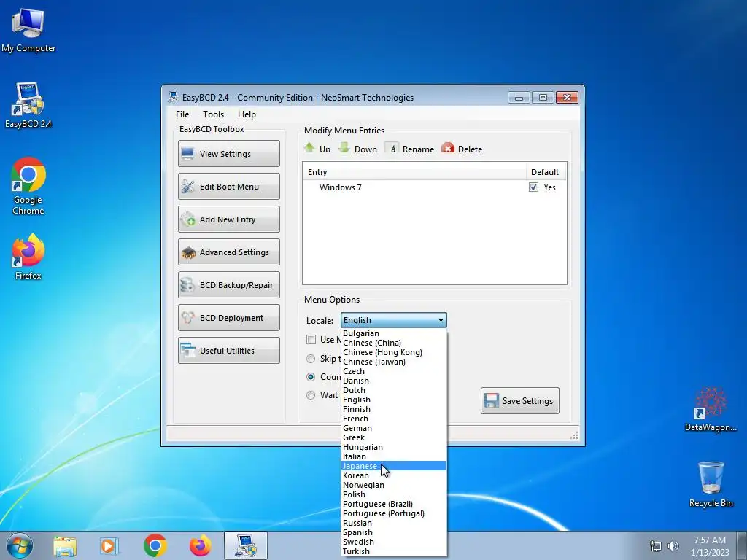The height and width of the screenshot is (560, 747).
Task: Select the Recycle Bin desktop icon
Action: click(711, 484)
